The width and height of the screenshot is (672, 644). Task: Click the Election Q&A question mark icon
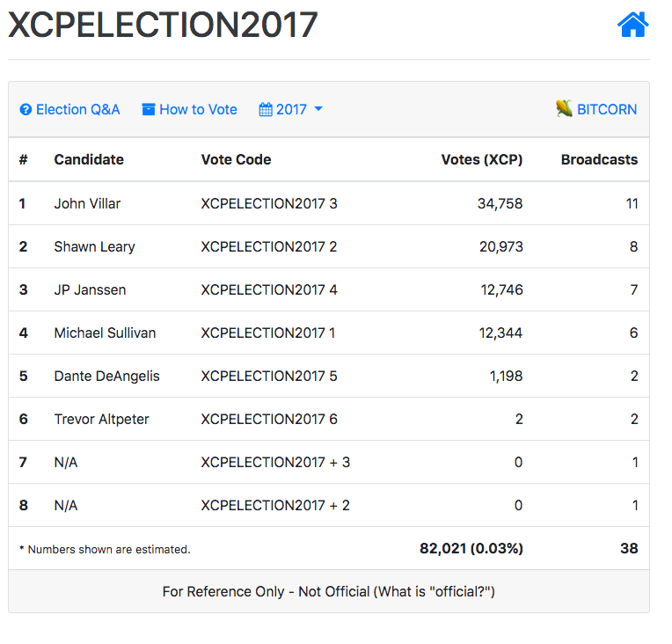(x=26, y=110)
